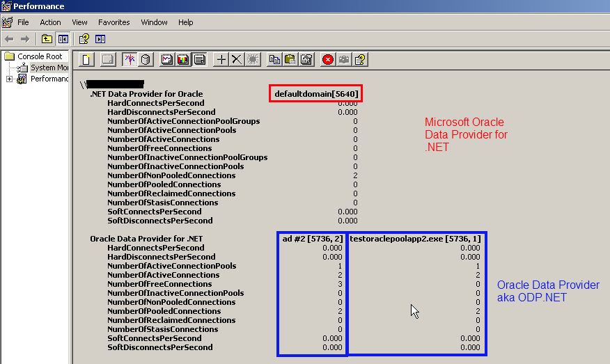The height and width of the screenshot is (364, 610).
Task: Switch to View Histogram display
Action: (x=183, y=60)
